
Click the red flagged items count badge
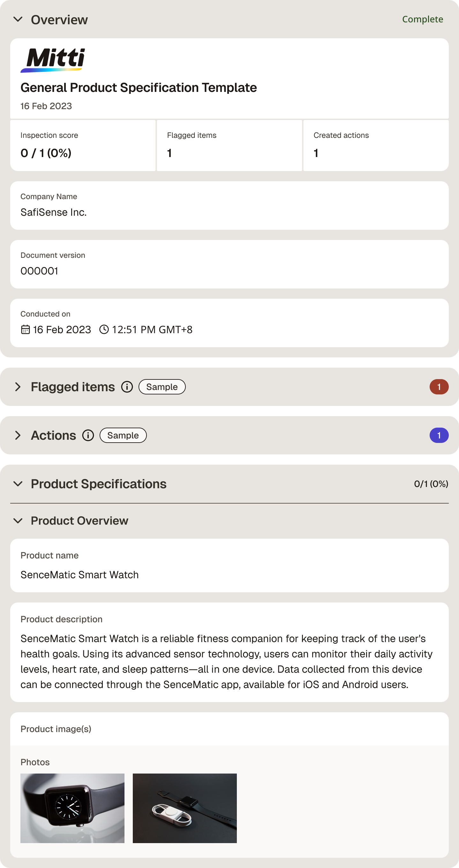(x=439, y=387)
